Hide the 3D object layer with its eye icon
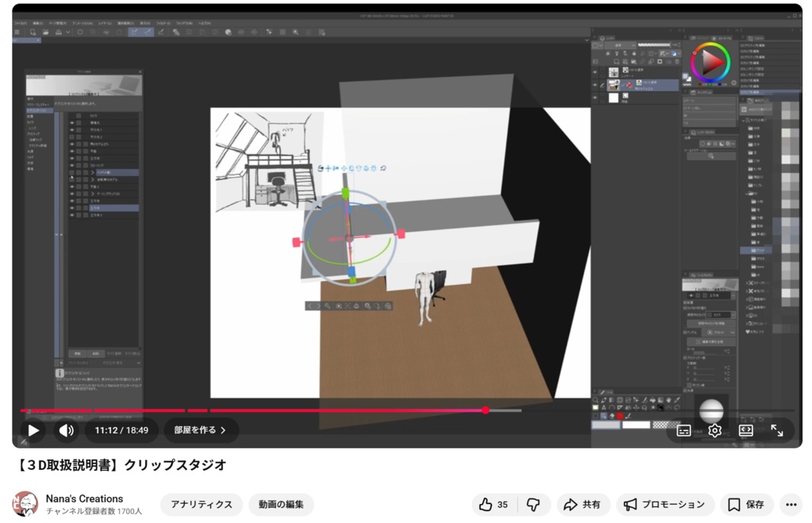The height and width of the screenshot is (523, 812). pyautogui.click(x=595, y=84)
